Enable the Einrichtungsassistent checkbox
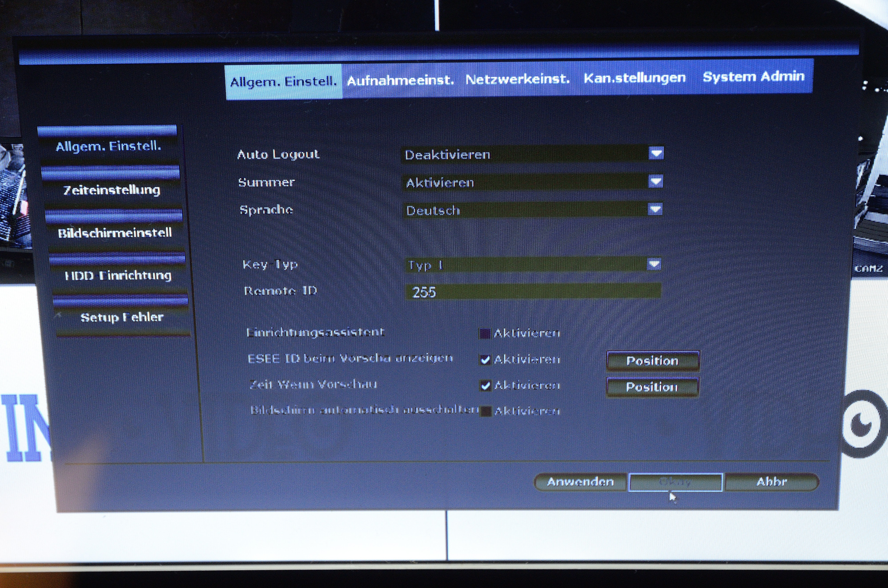This screenshot has width=888, height=588. 485,333
